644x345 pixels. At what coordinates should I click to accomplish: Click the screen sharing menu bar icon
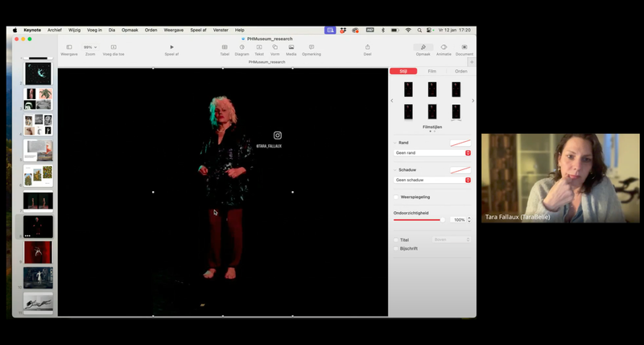click(330, 30)
